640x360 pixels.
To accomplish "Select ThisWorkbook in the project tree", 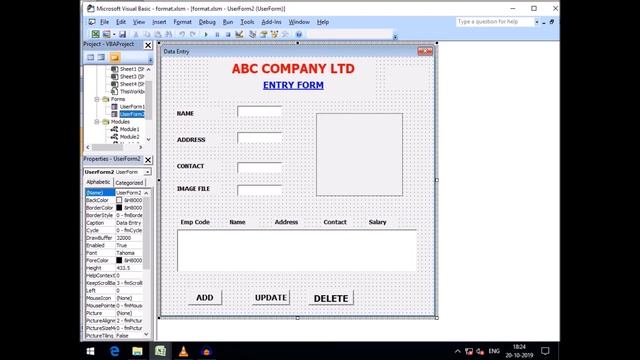I will tap(128, 91).
